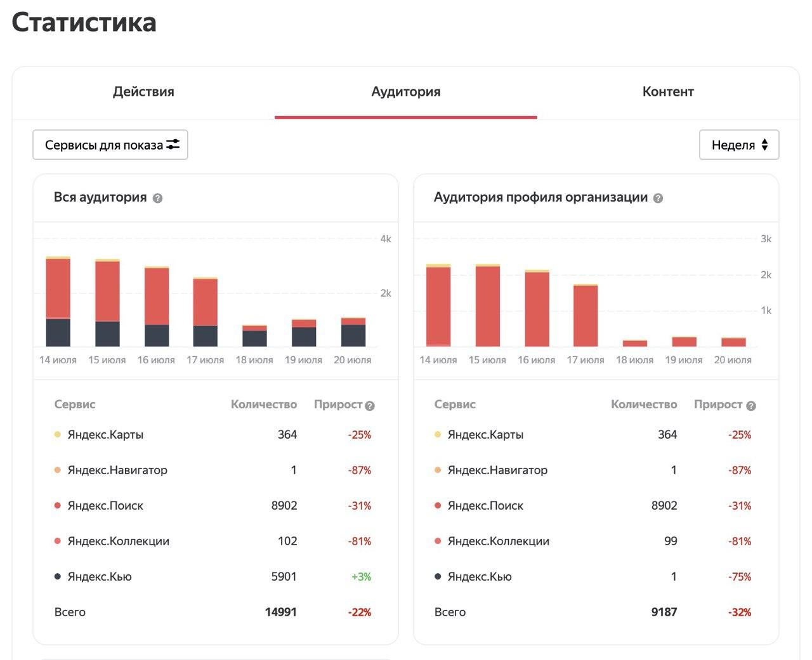Click help icon next to Вся аудитория
This screenshot has height=660, width=812.
pyautogui.click(x=158, y=198)
